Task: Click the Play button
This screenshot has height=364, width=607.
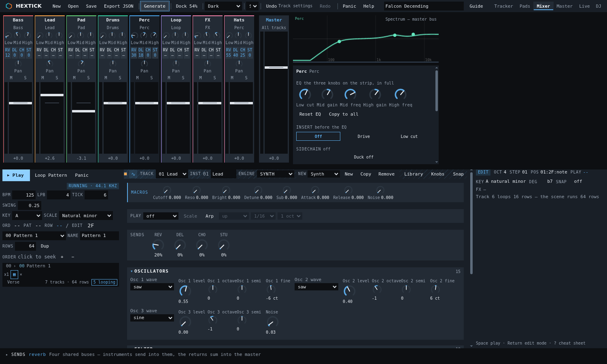Action: pos(16,175)
